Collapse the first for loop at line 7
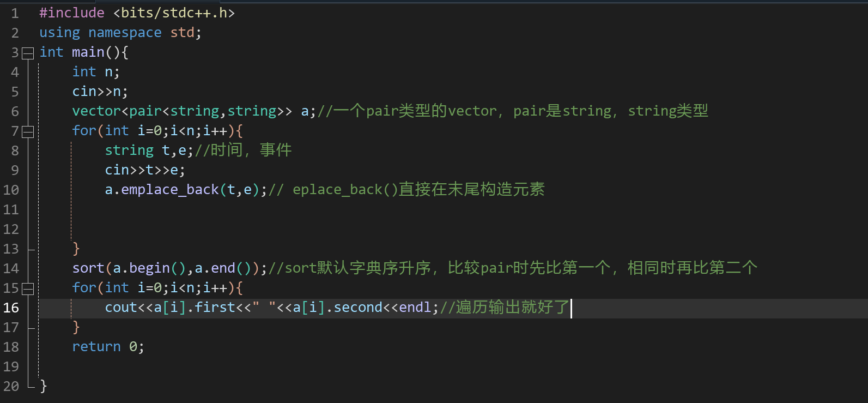Screen dimensions: 868x403 (x=28, y=131)
